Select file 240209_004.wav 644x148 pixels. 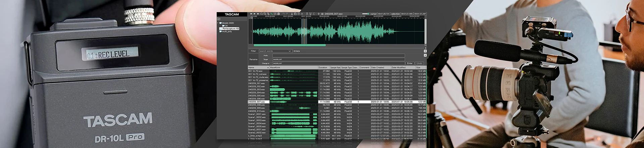(257, 92)
